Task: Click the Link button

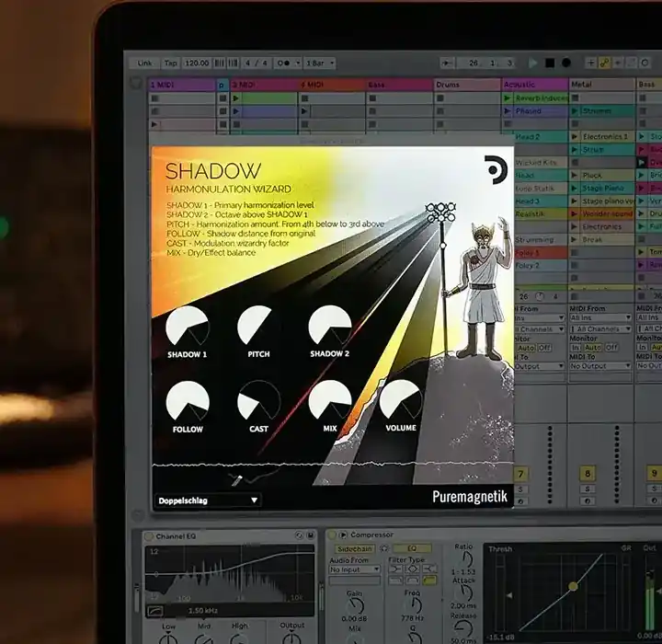Action: (x=144, y=63)
